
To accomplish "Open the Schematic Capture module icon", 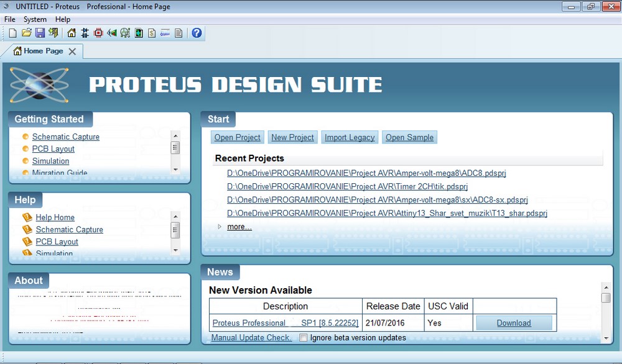I will pos(85,33).
